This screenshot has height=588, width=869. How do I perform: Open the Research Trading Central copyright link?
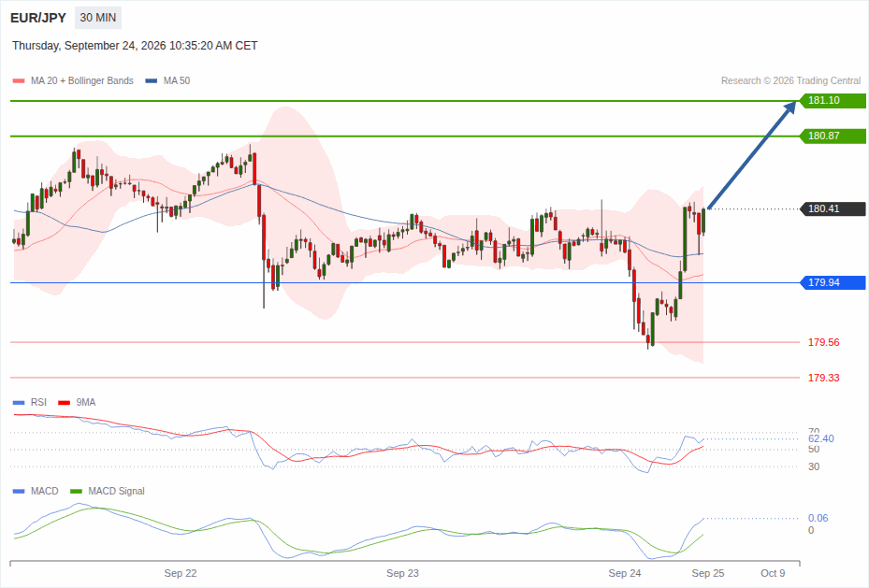coord(790,80)
